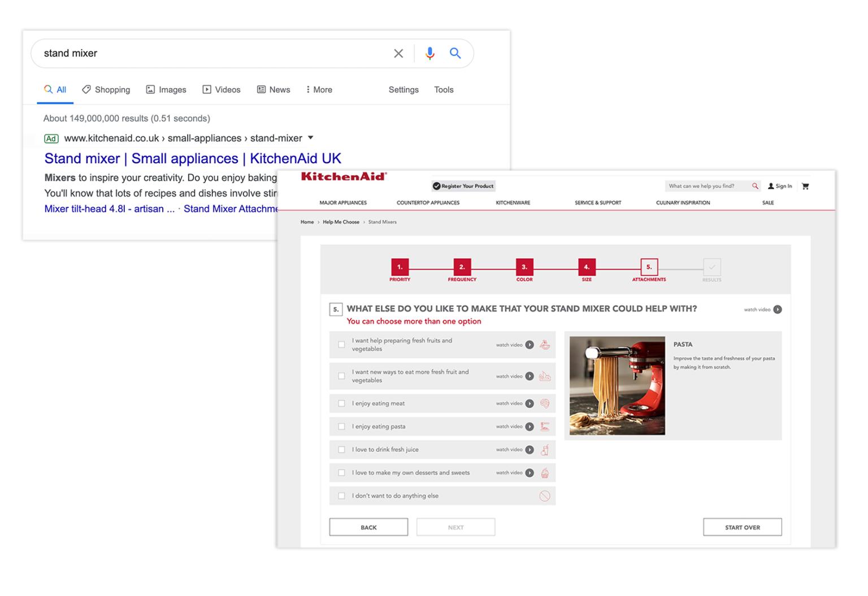Switch to the Images search tab
Screen dimensions: 868x596
[x=166, y=89]
